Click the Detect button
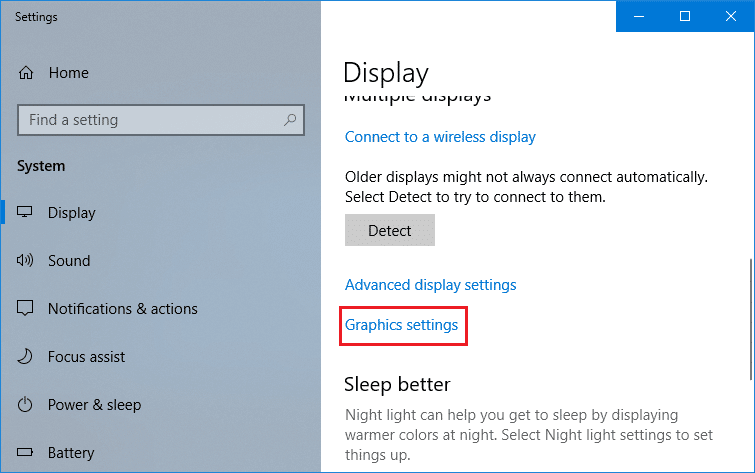Screen dimensions: 755x473 tap(390, 230)
